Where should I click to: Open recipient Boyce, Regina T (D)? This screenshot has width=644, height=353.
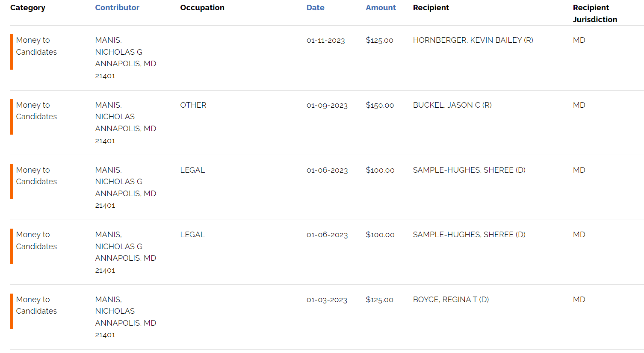point(451,300)
